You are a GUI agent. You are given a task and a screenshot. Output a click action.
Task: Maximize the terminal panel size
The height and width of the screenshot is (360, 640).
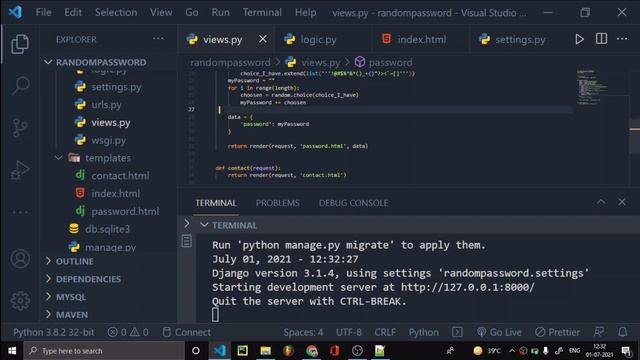coord(601,202)
